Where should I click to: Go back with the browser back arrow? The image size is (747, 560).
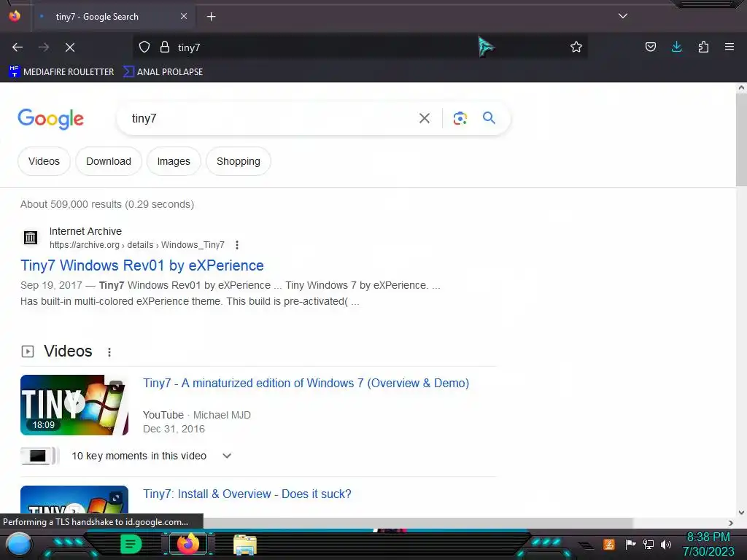click(x=18, y=47)
